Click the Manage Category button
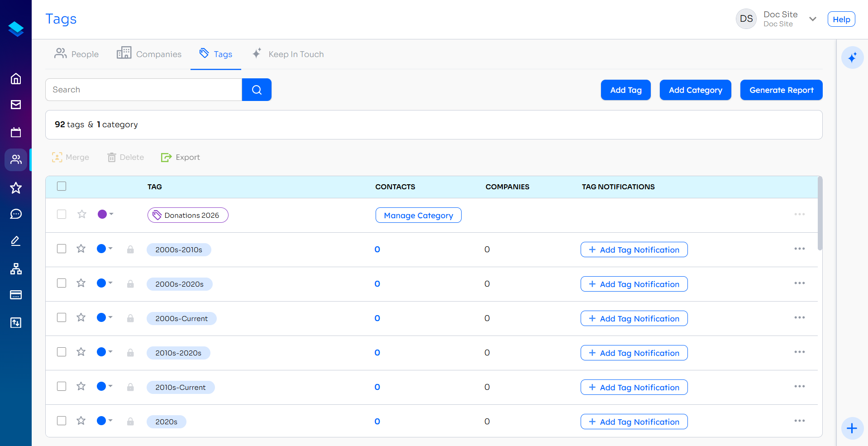This screenshot has width=868, height=446. point(419,215)
